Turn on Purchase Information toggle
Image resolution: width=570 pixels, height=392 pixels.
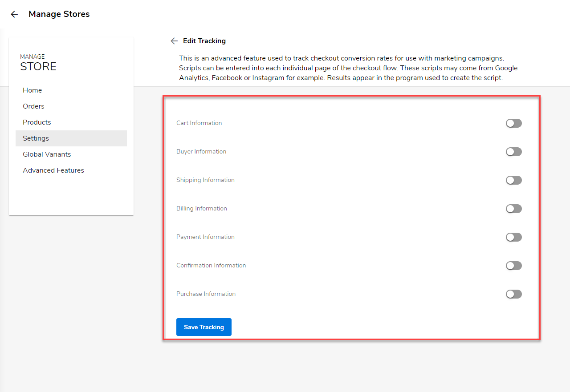pyautogui.click(x=513, y=294)
